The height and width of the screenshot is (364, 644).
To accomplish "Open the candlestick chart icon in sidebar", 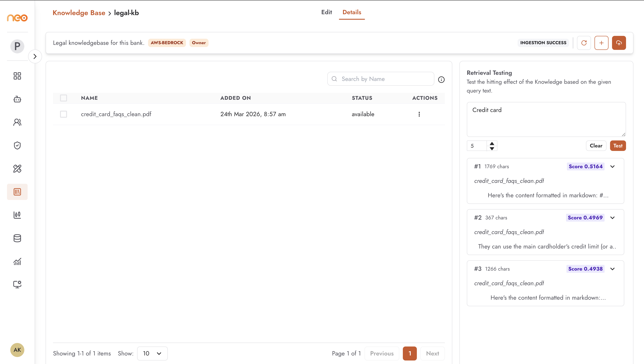I will pos(17,215).
